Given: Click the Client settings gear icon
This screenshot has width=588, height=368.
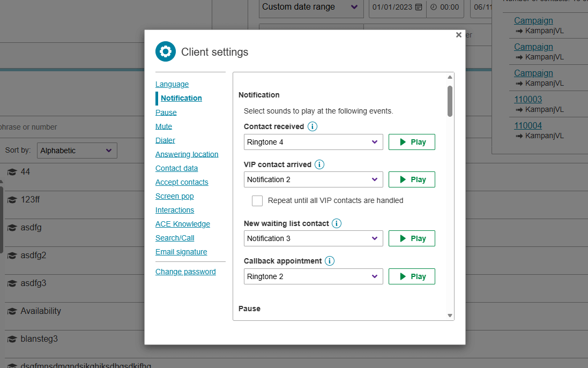Looking at the screenshot, I should pyautogui.click(x=166, y=51).
